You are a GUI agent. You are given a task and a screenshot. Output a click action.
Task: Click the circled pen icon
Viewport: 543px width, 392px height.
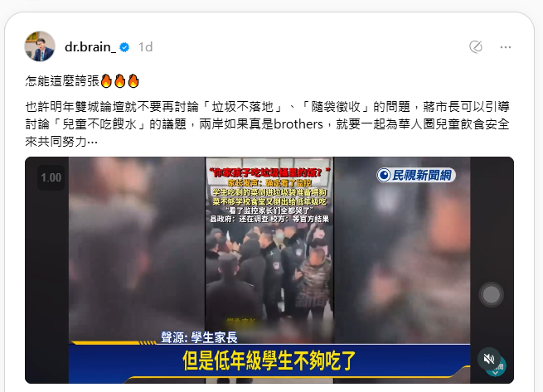tap(476, 46)
